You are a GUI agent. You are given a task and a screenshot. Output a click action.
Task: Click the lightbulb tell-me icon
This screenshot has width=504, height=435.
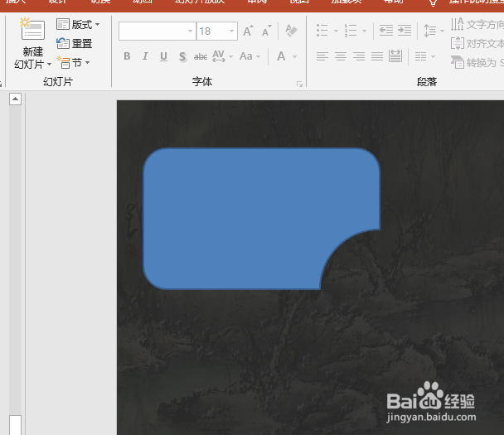[x=433, y=3]
